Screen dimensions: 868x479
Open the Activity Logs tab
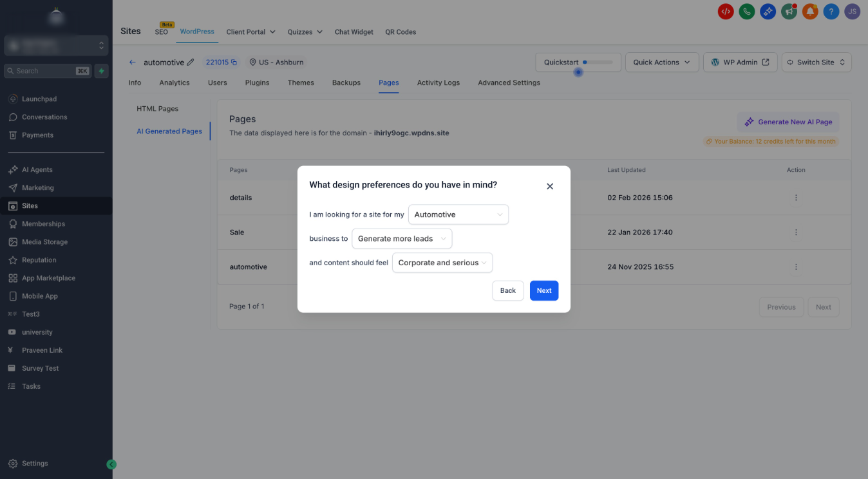pos(439,82)
